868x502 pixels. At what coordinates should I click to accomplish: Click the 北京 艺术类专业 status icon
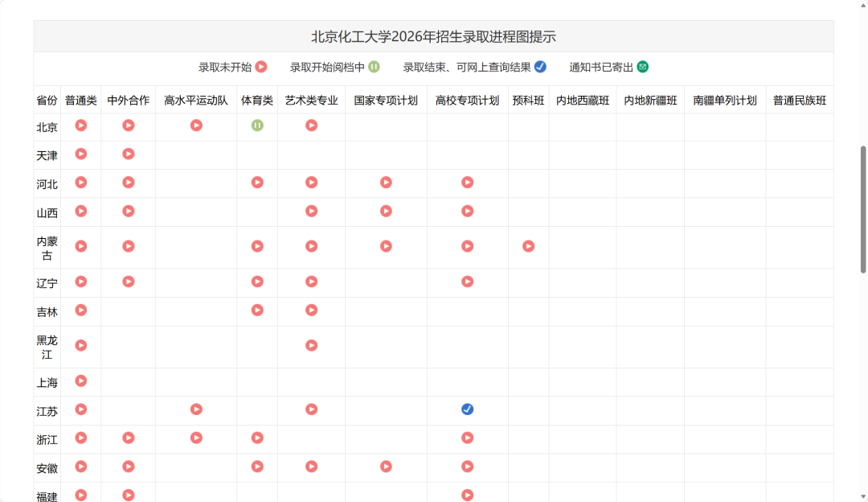point(311,125)
